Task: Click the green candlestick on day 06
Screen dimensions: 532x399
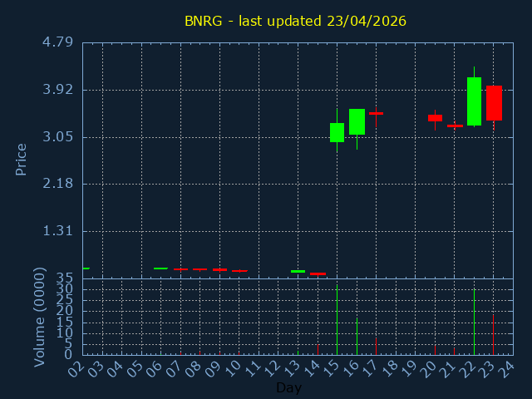Action: [x=160, y=268]
